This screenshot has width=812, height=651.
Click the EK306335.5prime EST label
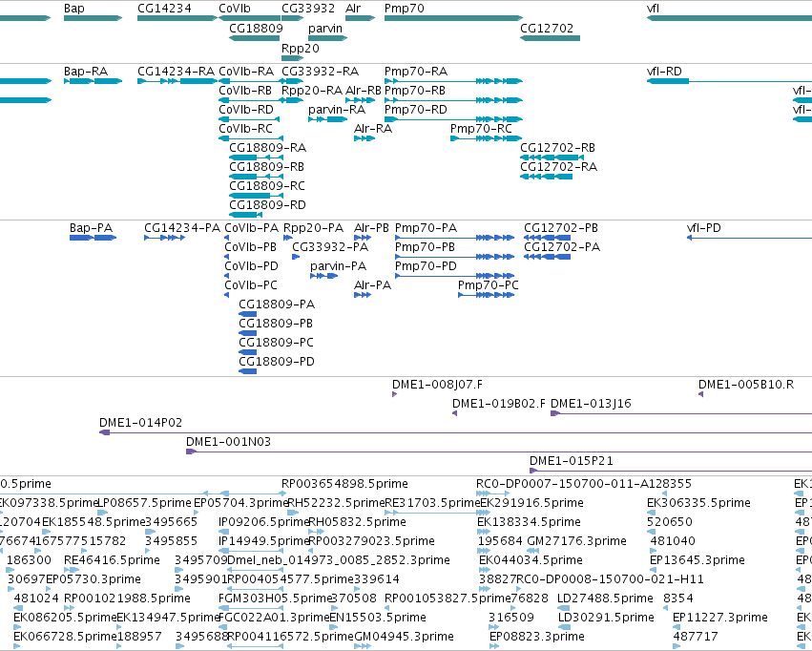698,503
